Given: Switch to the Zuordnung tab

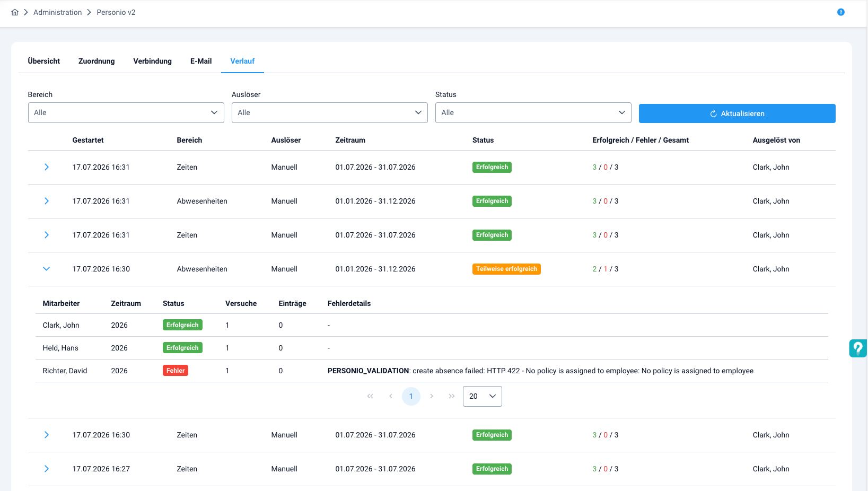Looking at the screenshot, I should click(x=97, y=61).
